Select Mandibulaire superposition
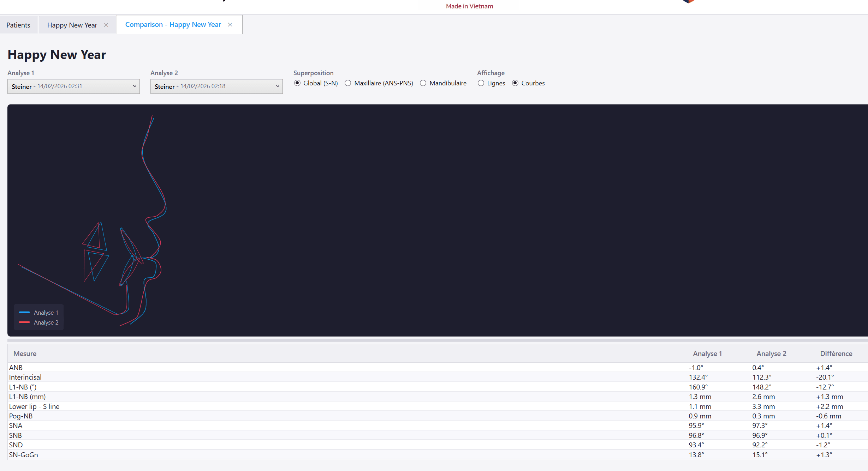This screenshot has height=471, width=868. (x=423, y=83)
